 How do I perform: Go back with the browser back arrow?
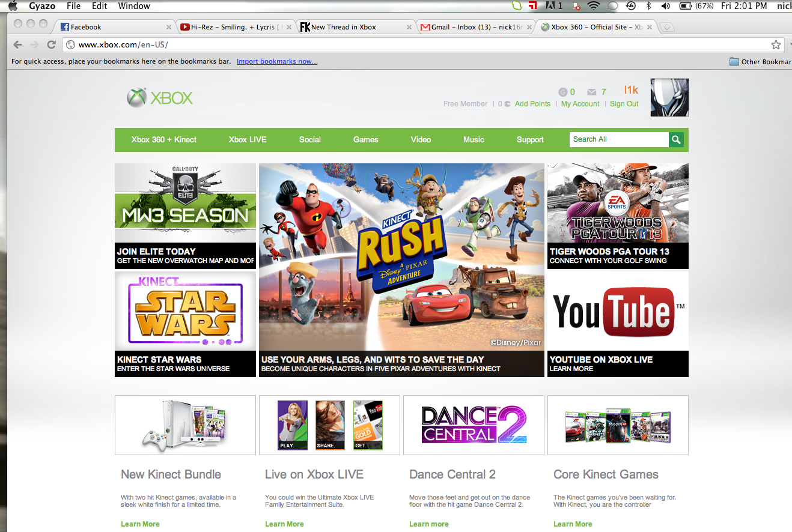pos(18,44)
